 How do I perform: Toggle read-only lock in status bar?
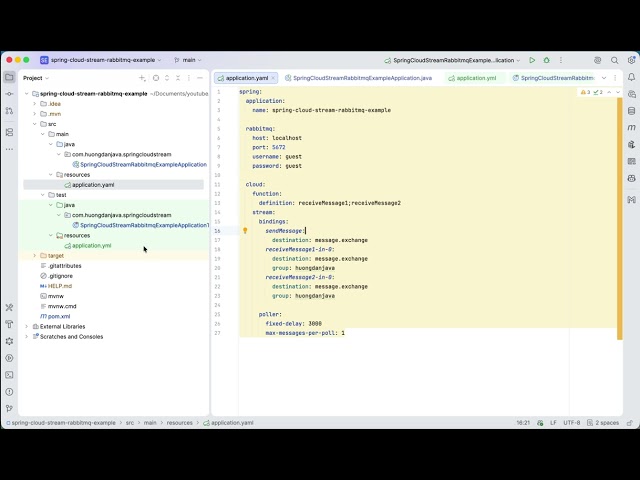coord(630,423)
